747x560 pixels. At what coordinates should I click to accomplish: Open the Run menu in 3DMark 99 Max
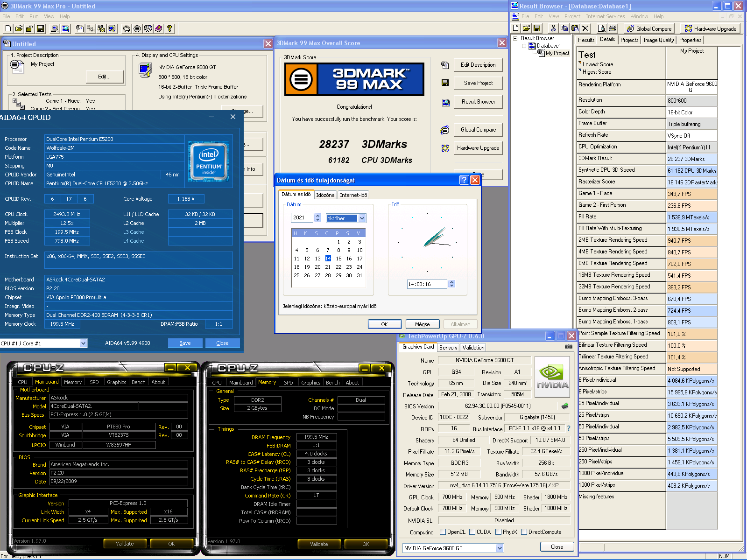click(34, 16)
